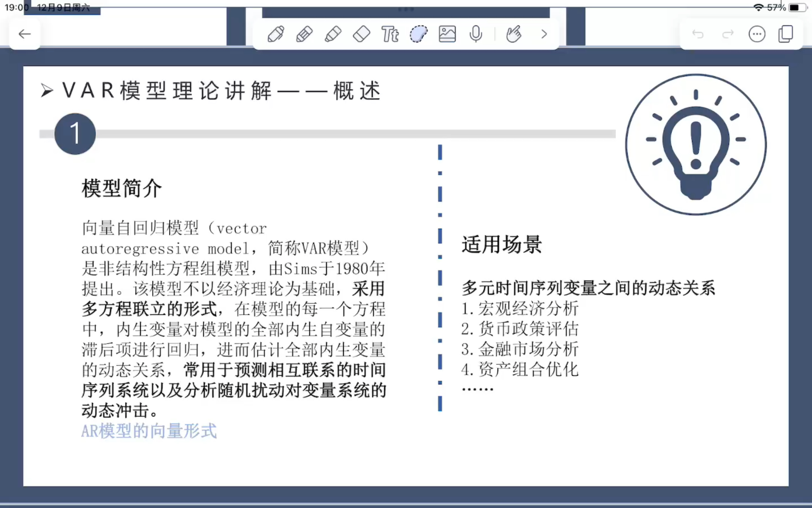Viewport: 812px width, 508px height.
Task: Undo the last action
Action: pyautogui.click(x=698, y=34)
